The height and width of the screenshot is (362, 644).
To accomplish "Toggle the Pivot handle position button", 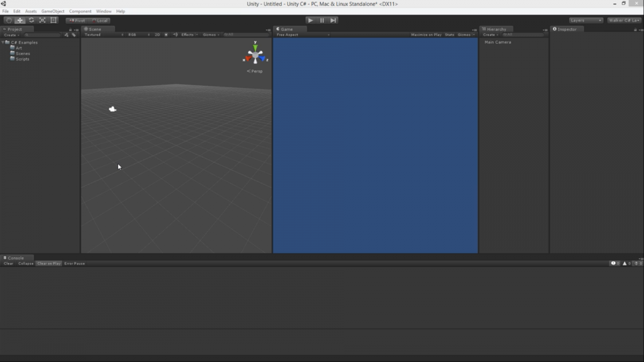I will [77, 20].
